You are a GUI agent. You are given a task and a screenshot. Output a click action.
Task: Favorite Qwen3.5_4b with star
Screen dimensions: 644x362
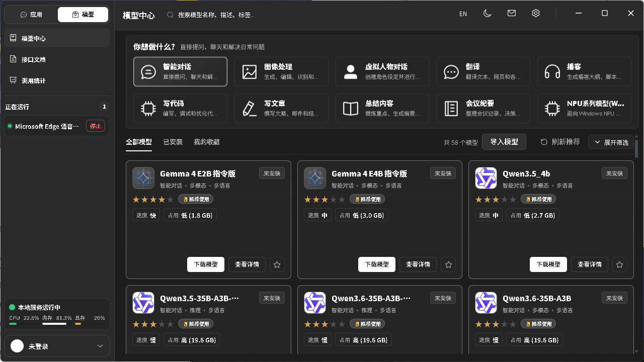(x=620, y=264)
